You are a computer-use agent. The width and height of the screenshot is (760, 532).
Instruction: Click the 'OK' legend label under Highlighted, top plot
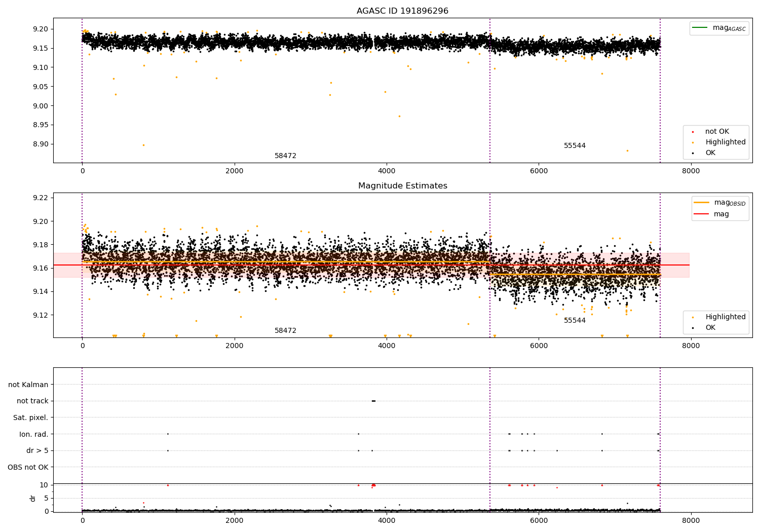point(710,153)
